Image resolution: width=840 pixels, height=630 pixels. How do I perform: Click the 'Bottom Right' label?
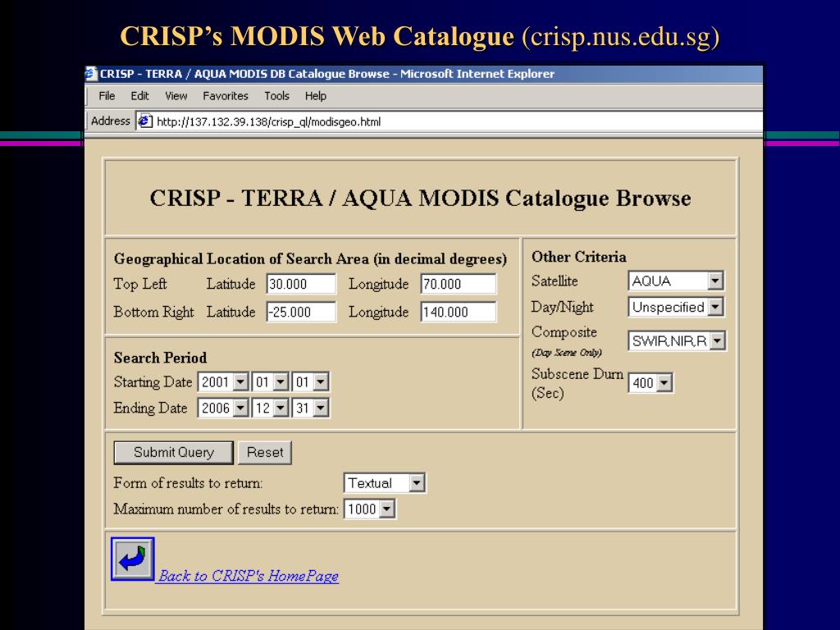click(x=153, y=312)
